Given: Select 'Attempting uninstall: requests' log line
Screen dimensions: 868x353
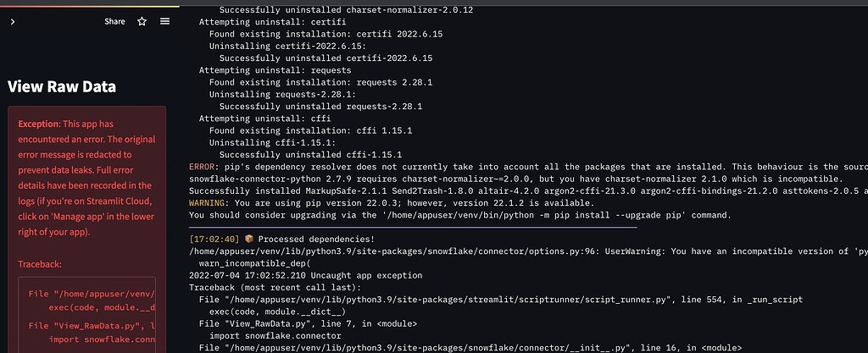Looking at the screenshot, I should 275,70.
